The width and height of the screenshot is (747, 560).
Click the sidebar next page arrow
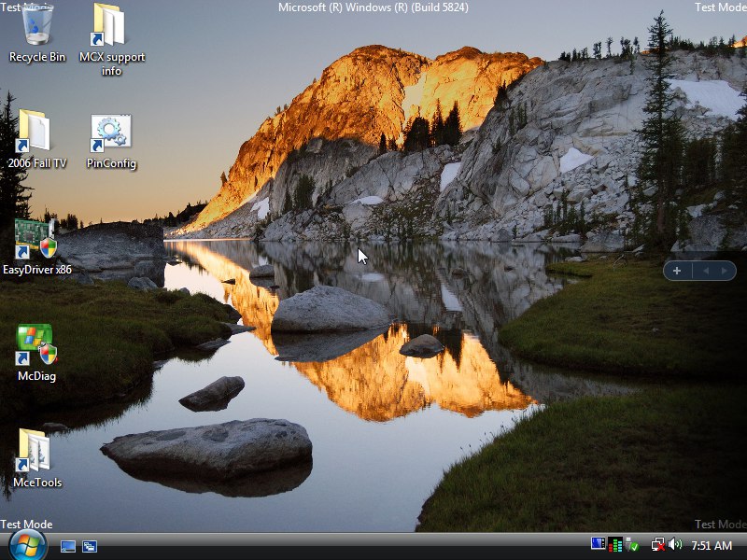coord(724,271)
